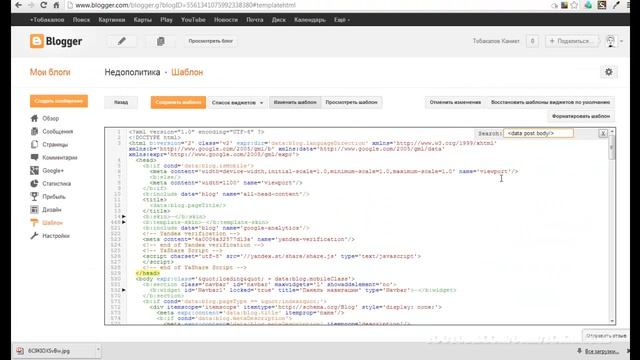Click the Мои блоги link

click(x=50, y=72)
